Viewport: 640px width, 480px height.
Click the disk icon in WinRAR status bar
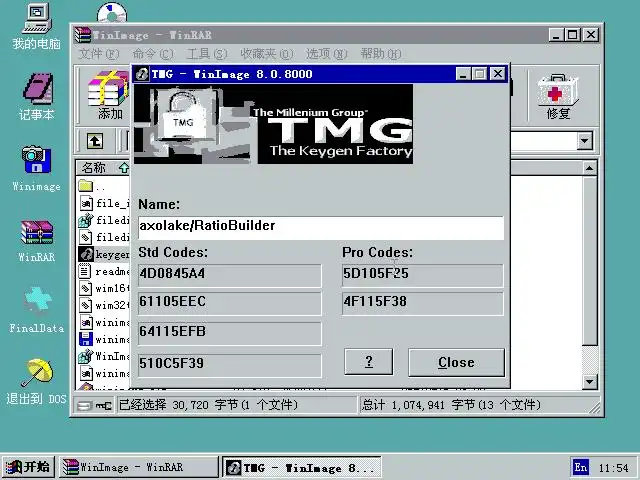(84, 406)
